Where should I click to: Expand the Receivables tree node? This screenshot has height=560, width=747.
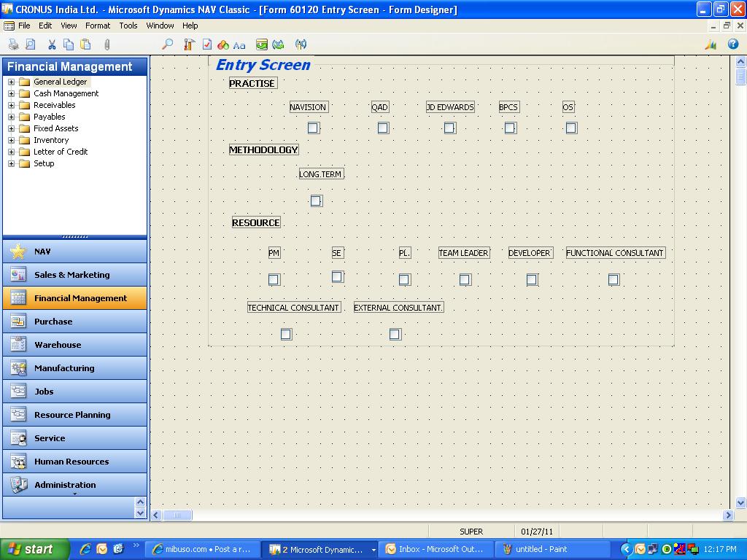pos(12,105)
